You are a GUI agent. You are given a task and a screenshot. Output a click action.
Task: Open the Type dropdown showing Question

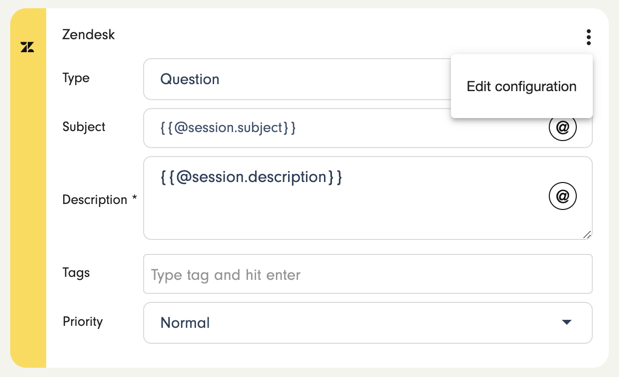[x=297, y=79]
